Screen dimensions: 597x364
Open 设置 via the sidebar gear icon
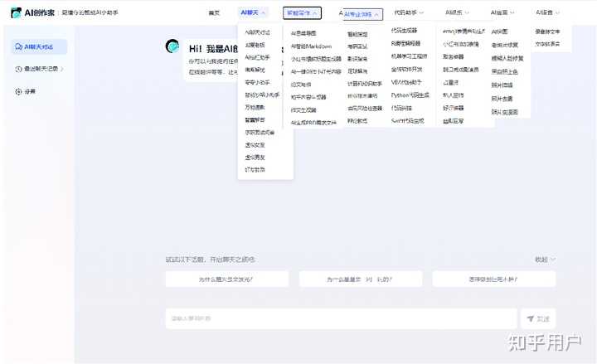pyautogui.click(x=18, y=91)
